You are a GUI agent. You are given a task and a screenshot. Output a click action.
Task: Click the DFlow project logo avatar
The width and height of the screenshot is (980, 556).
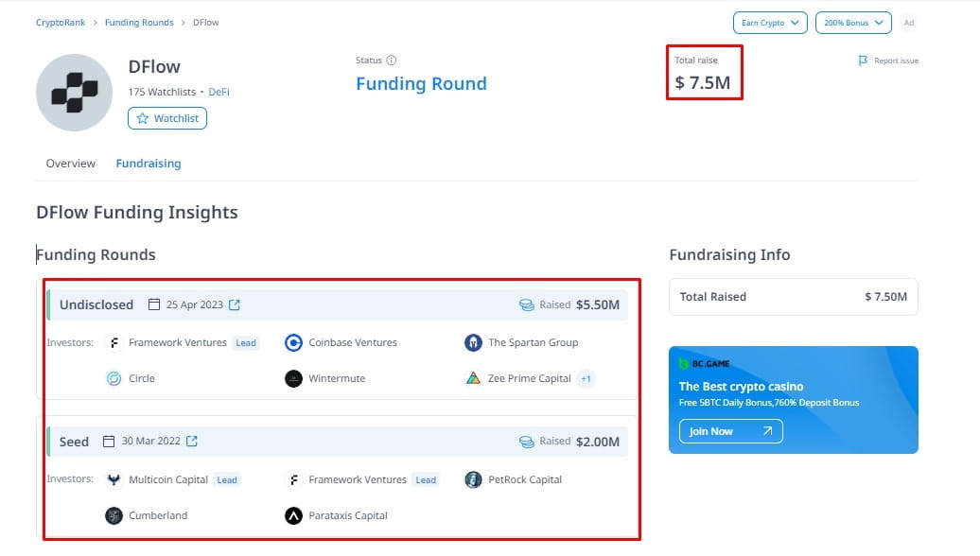click(x=74, y=92)
